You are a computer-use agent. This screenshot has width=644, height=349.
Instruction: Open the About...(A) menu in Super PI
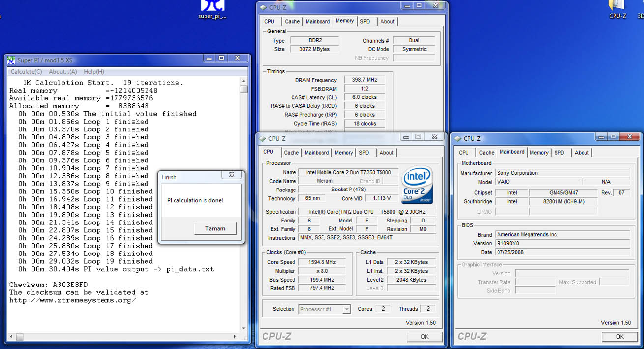point(62,72)
